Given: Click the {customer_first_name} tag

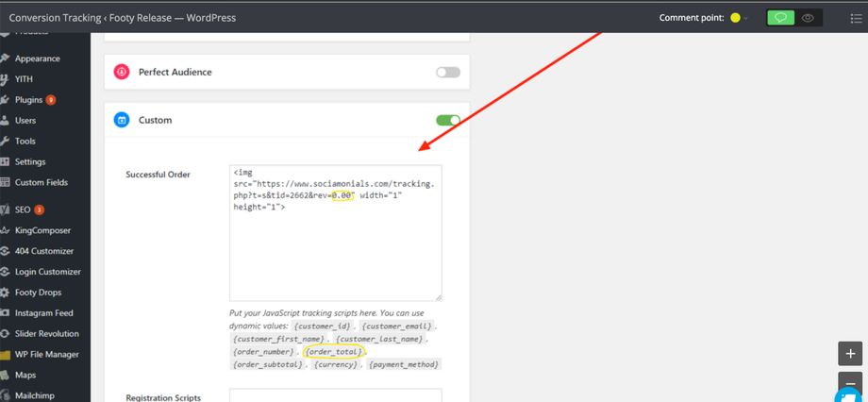Looking at the screenshot, I should (278, 339).
